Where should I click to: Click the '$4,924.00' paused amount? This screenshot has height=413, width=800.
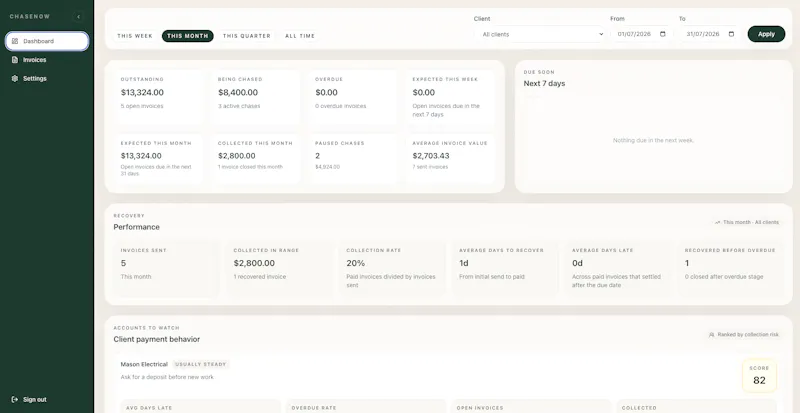coord(327,167)
